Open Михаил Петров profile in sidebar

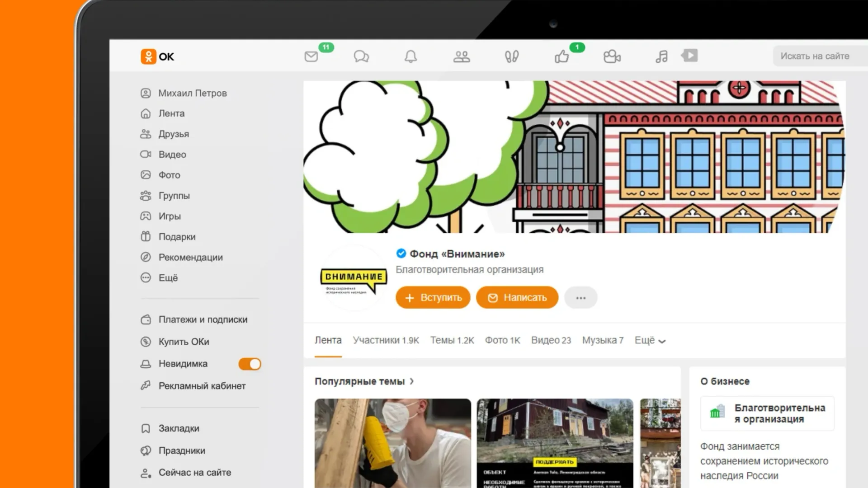click(184, 93)
